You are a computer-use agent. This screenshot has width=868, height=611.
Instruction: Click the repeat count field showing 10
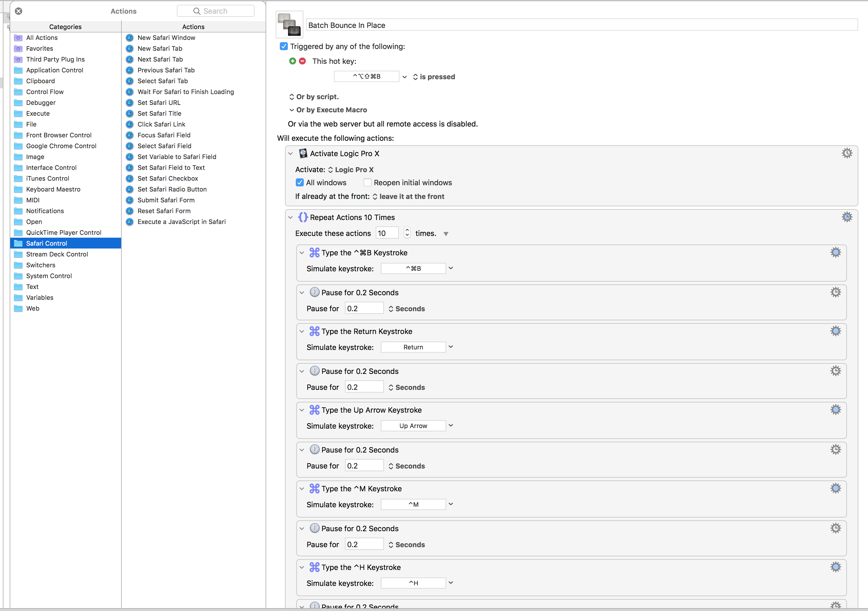(387, 233)
